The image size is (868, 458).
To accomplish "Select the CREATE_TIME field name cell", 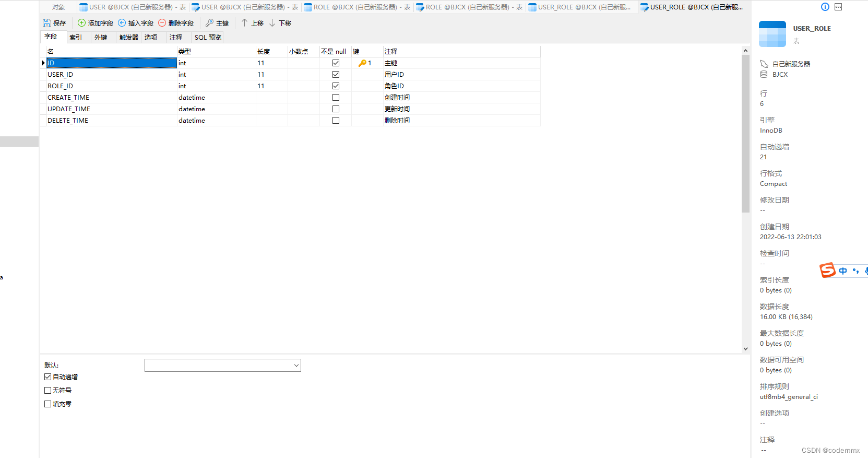I will pos(112,97).
